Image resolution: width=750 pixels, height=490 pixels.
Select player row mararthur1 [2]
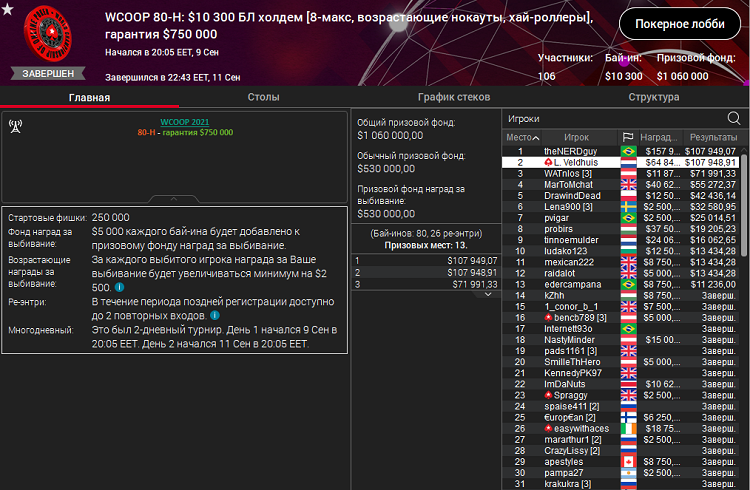tap(621, 439)
